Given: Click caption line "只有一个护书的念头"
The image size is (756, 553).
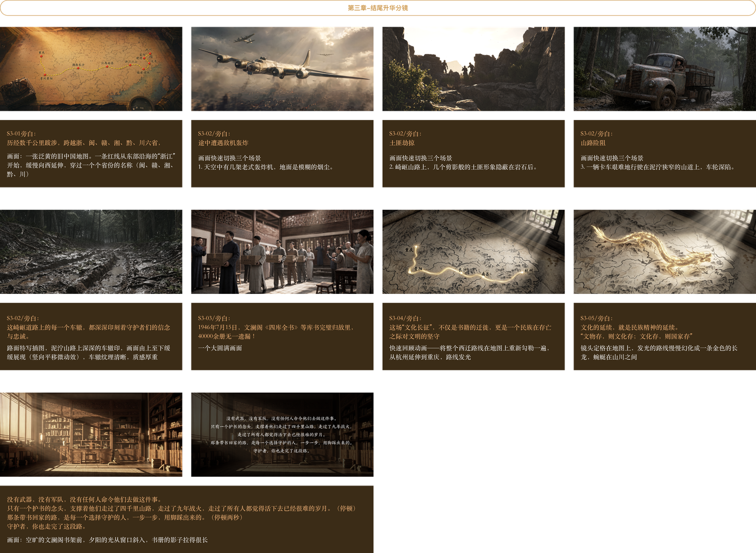Looking at the screenshot, I should [182, 509].
